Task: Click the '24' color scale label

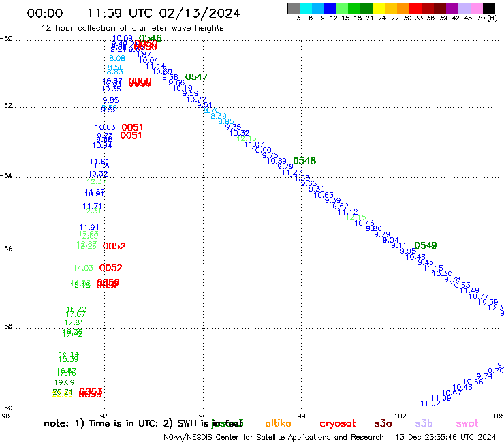Action: 382,18
